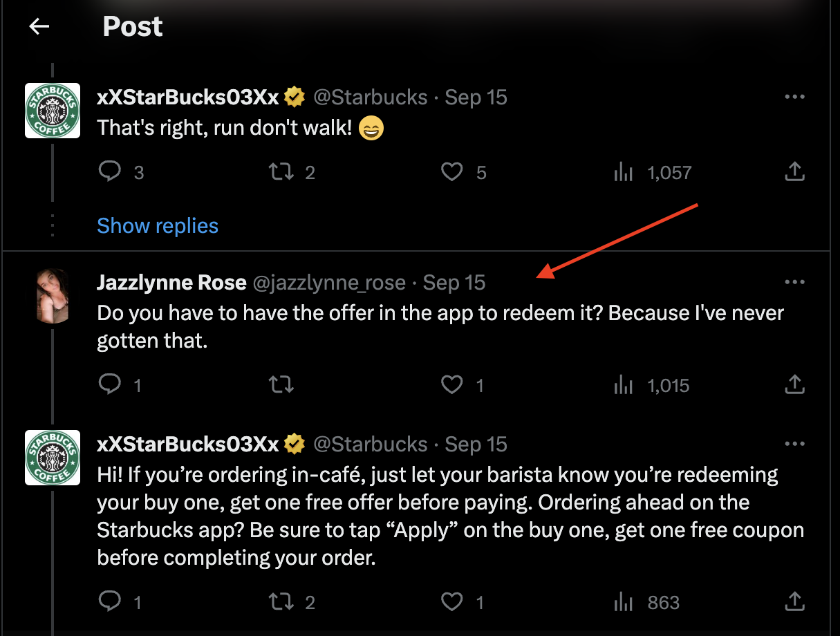The width and height of the screenshot is (840, 636).
Task: Repost Jazzlynne Rose's question
Action: click(281, 384)
